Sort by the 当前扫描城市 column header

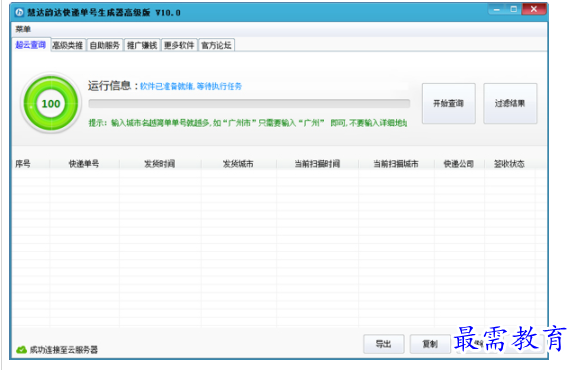[x=396, y=164]
